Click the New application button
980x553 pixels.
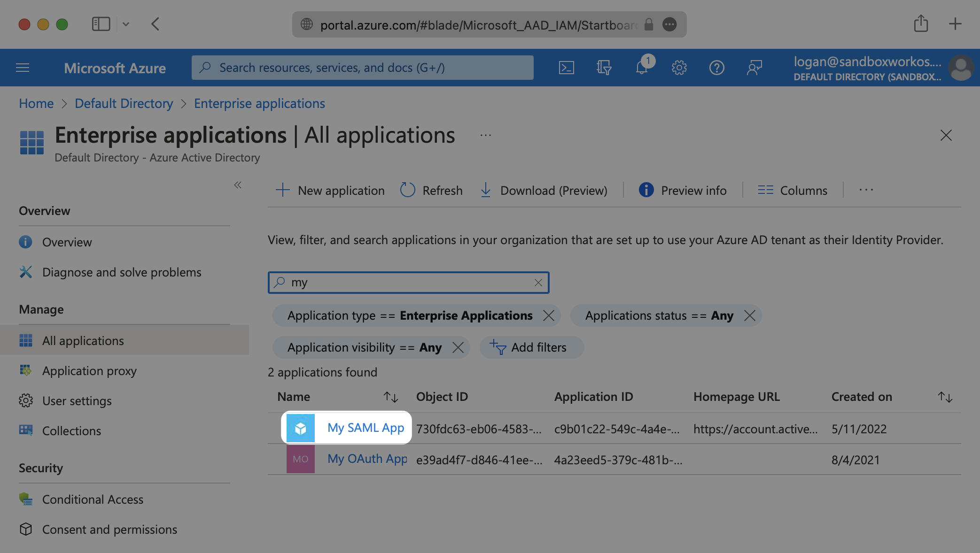[x=330, y=190]
